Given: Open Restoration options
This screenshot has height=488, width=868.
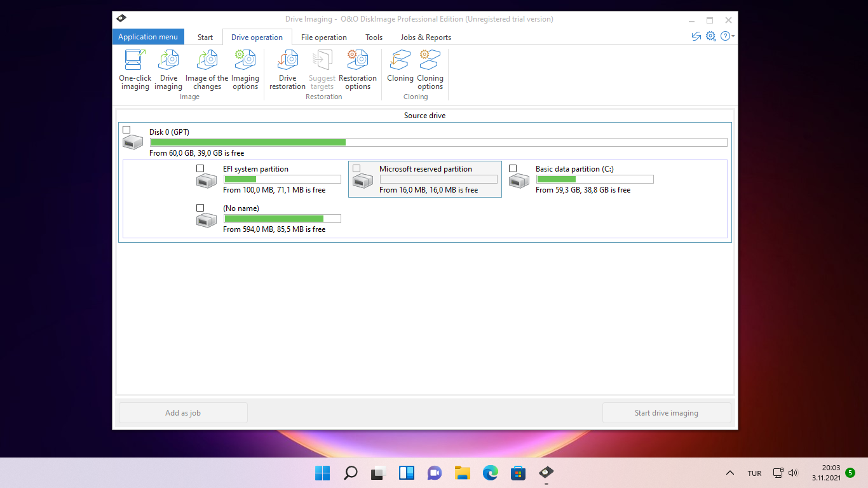Looking at the screenshot, I should pos(358,70).
